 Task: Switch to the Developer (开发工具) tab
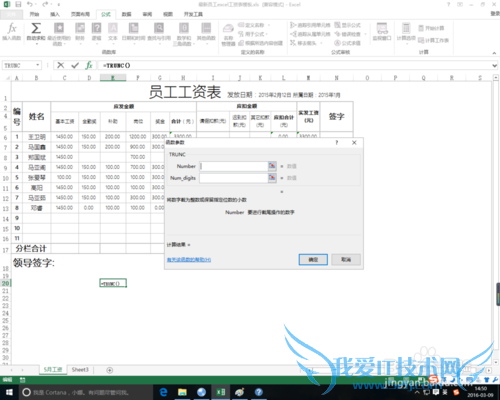(x=193, y=14)
